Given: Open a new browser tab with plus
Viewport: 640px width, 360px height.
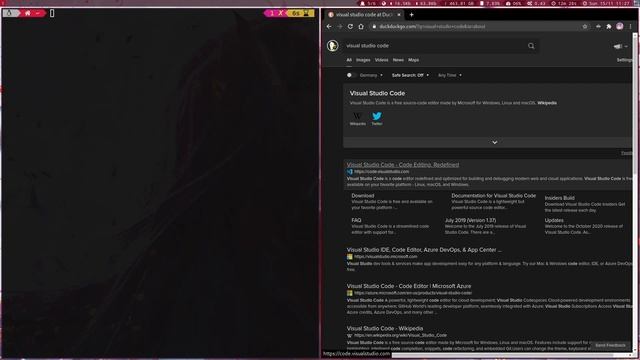Looking at the screenshot, I should pyautogui.click(x=411, y=15).
